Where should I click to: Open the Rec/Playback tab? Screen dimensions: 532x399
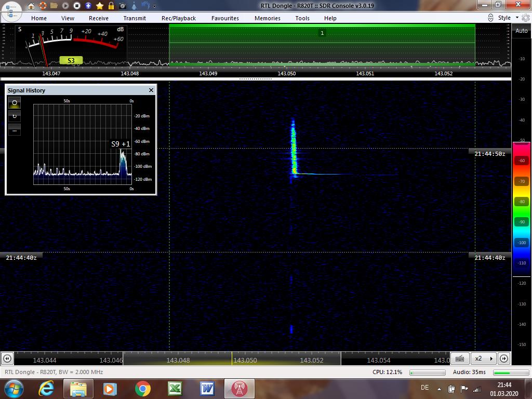[179, 18]
